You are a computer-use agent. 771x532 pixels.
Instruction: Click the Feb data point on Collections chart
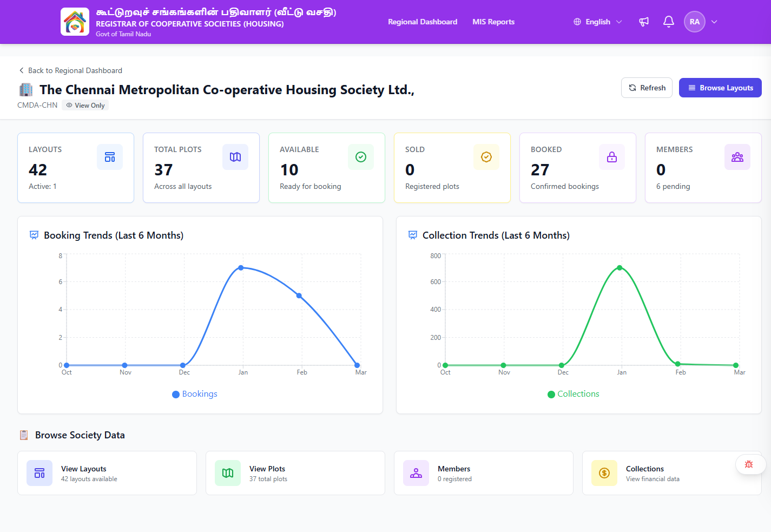[678, 364]
